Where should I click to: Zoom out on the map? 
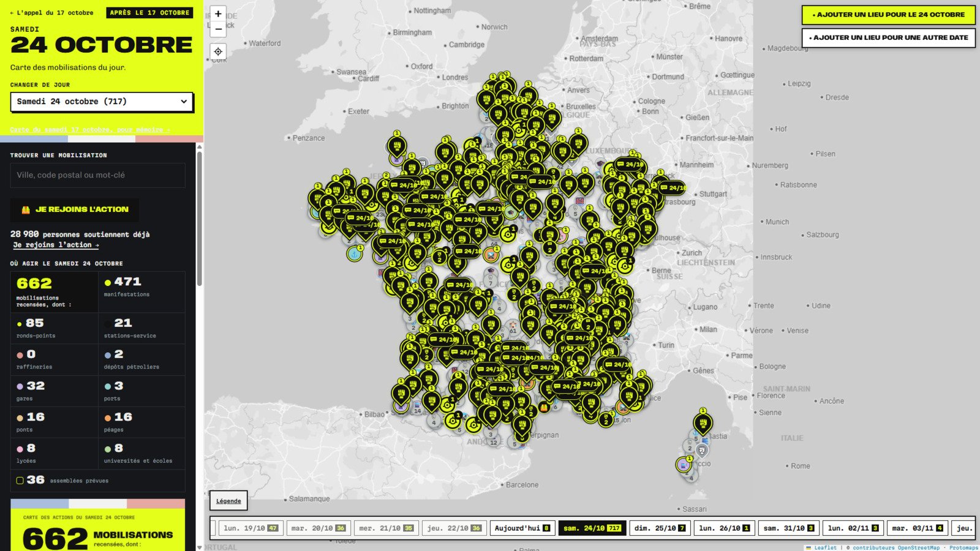click(218, 29)
